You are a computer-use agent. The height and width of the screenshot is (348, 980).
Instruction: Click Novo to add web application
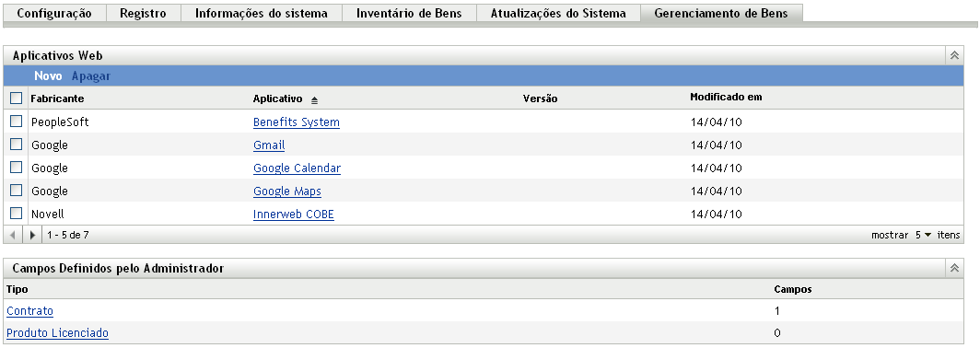click(x=48, y=76)
